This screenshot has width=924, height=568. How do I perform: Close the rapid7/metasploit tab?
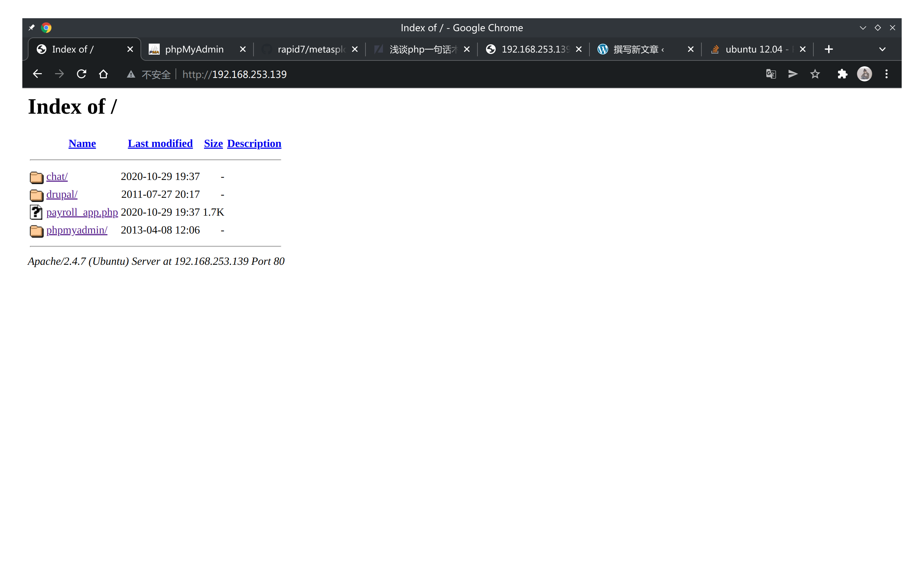(x=355, y=49)
